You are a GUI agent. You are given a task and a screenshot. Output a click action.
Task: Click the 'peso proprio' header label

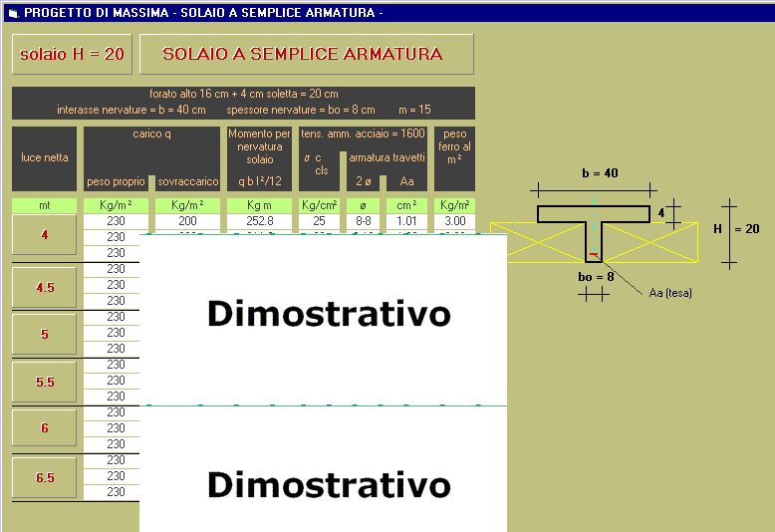(x=116, y=182)
